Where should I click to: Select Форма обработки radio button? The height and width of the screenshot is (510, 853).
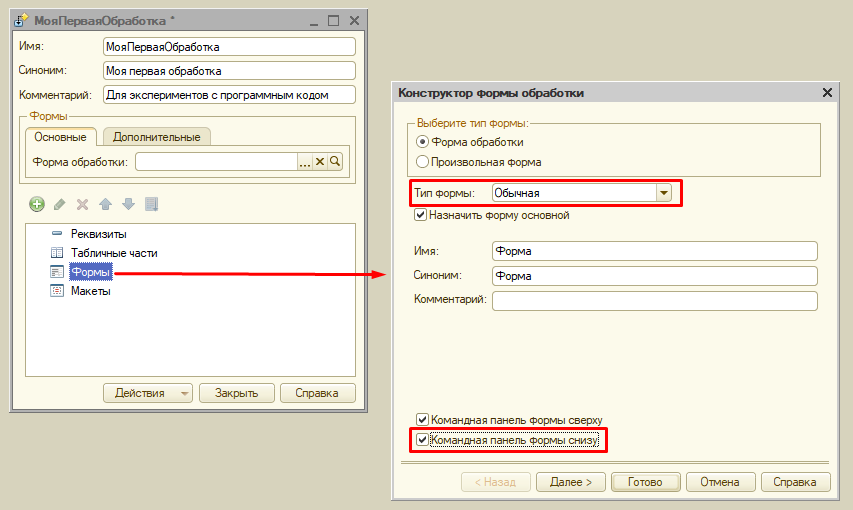422,142
